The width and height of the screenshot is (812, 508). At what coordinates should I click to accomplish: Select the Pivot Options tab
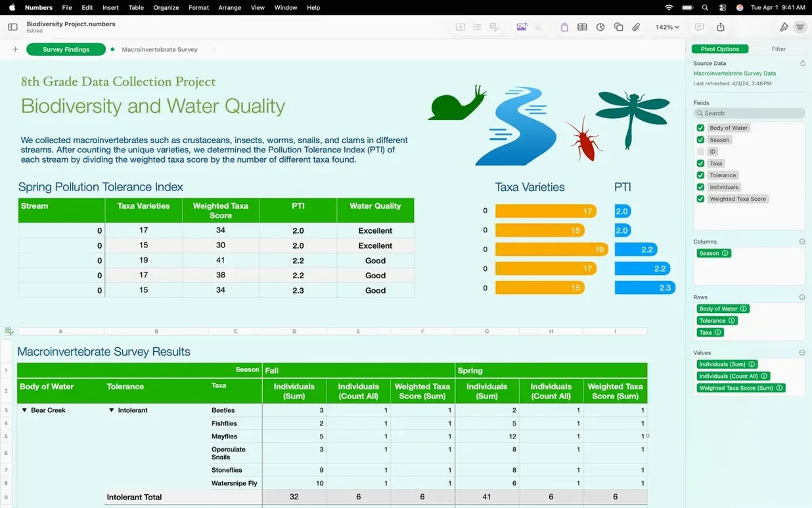[720, 49]
